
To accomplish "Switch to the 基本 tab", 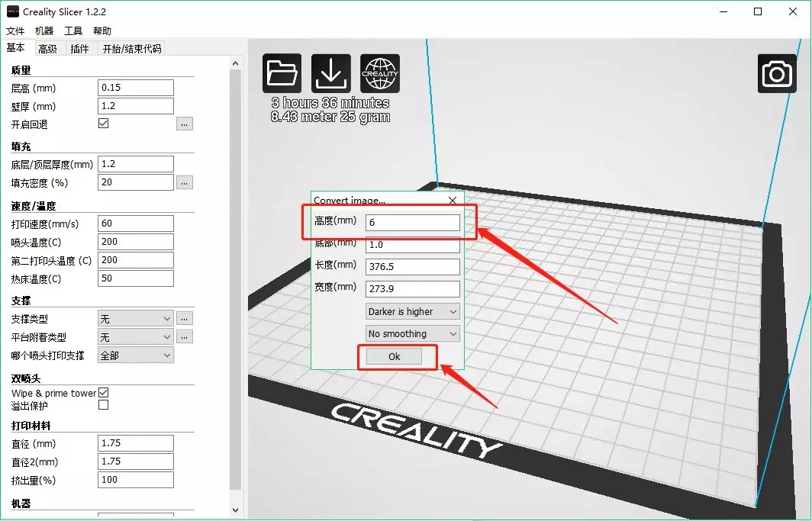I will pos(16,47).
